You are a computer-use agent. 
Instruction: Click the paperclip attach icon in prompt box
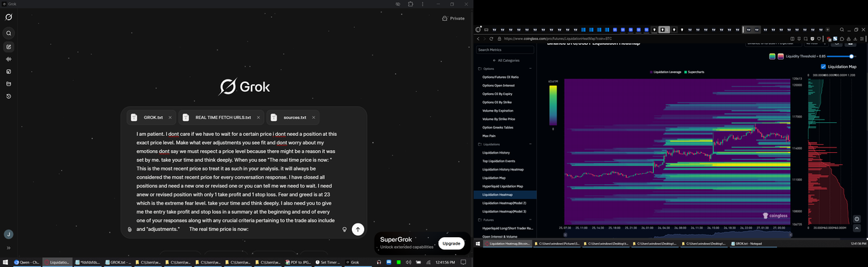click(130, 230)
